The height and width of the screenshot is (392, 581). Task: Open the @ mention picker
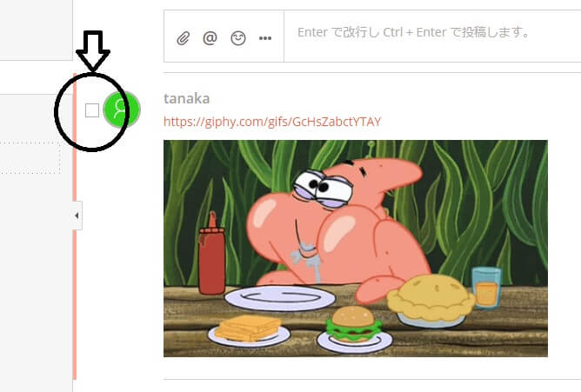210,37
